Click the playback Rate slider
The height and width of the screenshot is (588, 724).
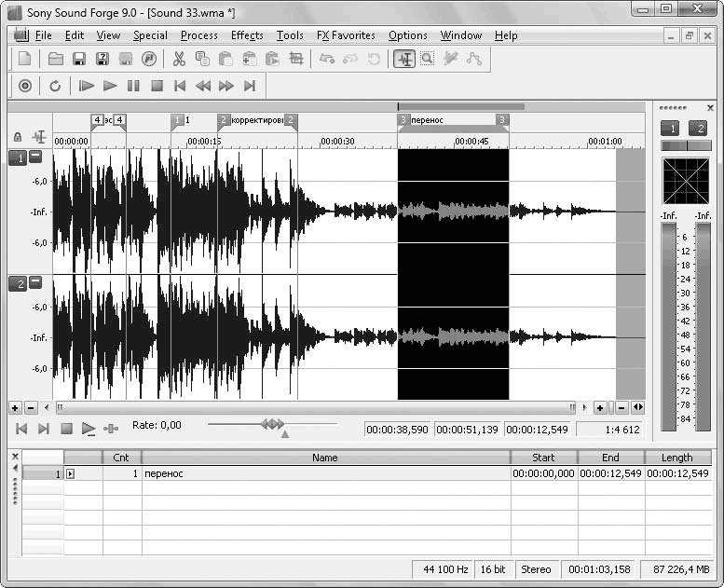pyautogui.click(x=272, y=424)
